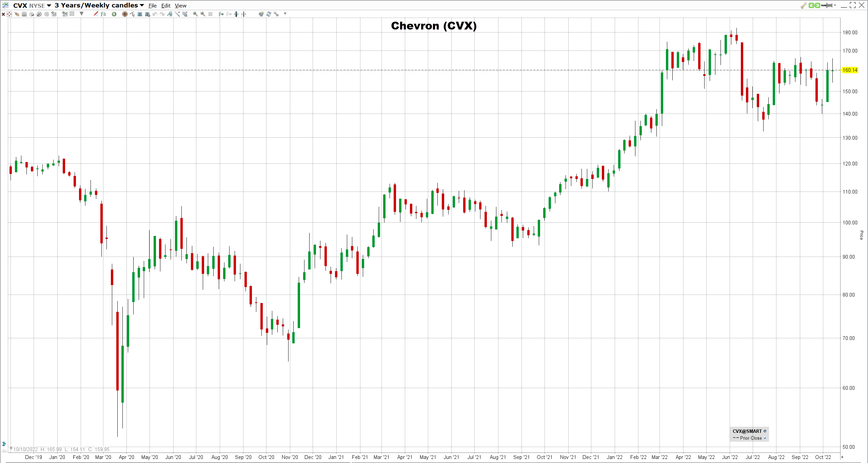Click the 10/10/2022 status readout text
The width and height of the screenshot is (868, 463).
point(61,449)
